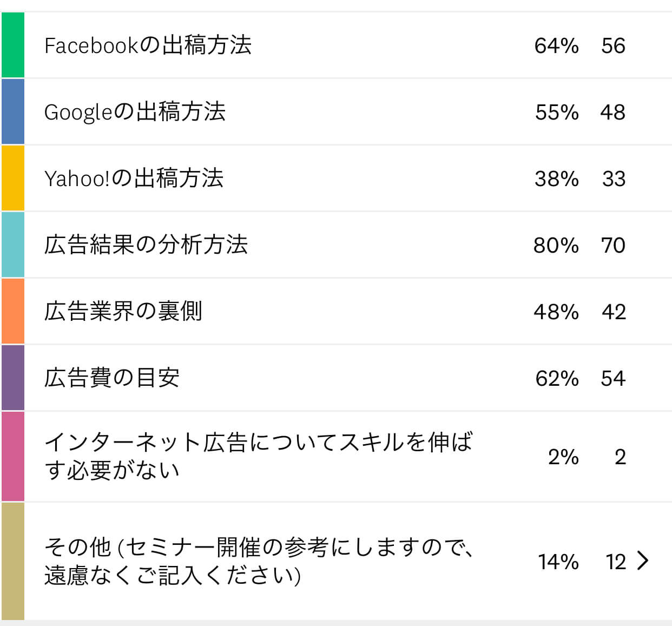This screenshot has width=672, height=626.
Task: Open the Facebookの出稿方法 row label
Action: coord(148,45)
